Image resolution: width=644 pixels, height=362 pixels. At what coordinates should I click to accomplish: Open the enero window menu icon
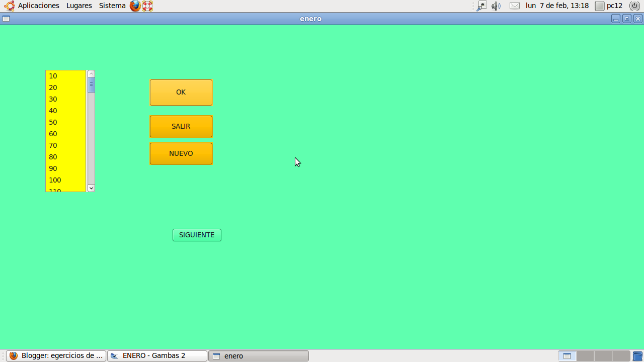[x=6, y=19]
